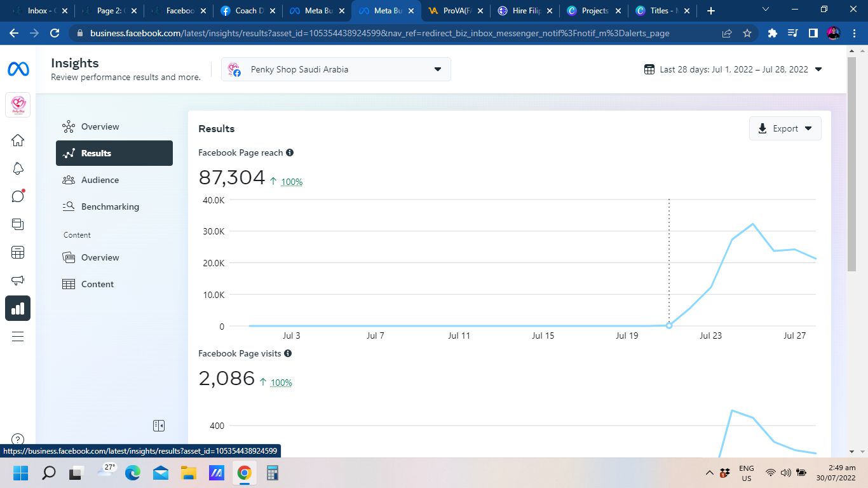Open the Extensions puzzle icon

point(773,33)
